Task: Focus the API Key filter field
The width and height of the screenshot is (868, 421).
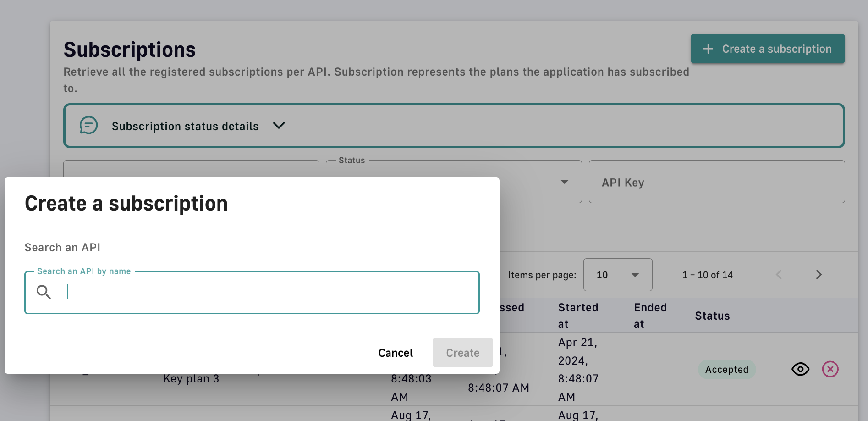Action: coord(716,182)
